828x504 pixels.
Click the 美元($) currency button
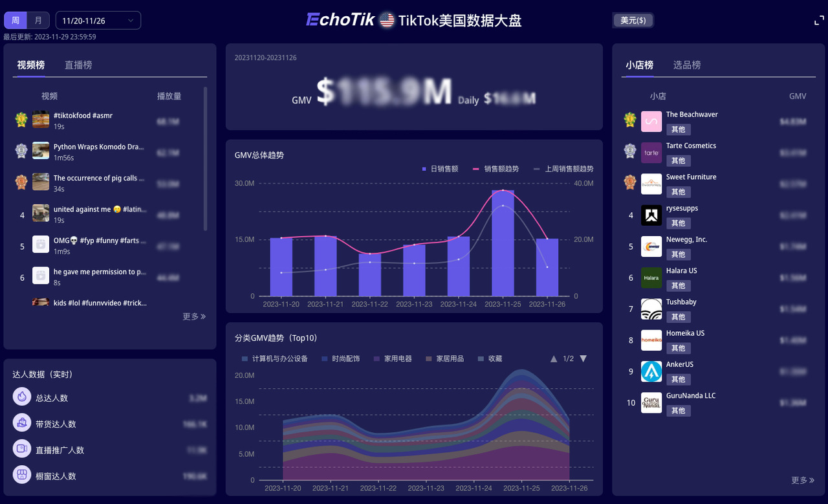(x=633, y=21)
